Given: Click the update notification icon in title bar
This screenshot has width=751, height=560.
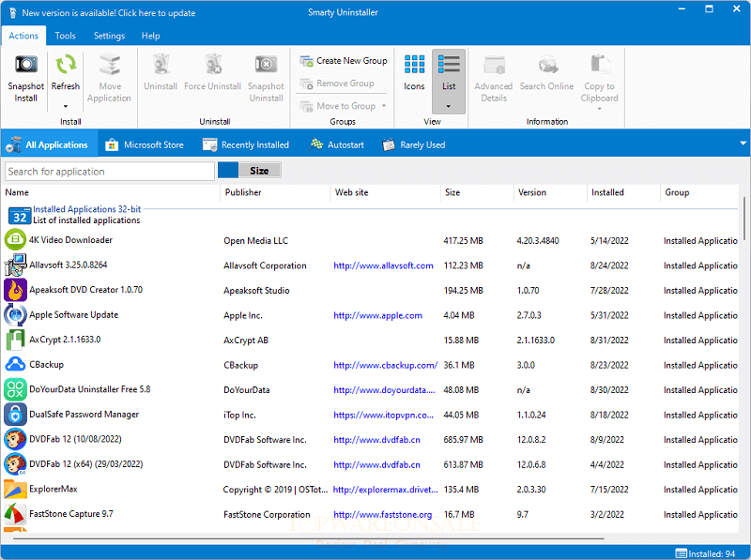Looking at the screenshot, I should (x=13, y=13).
